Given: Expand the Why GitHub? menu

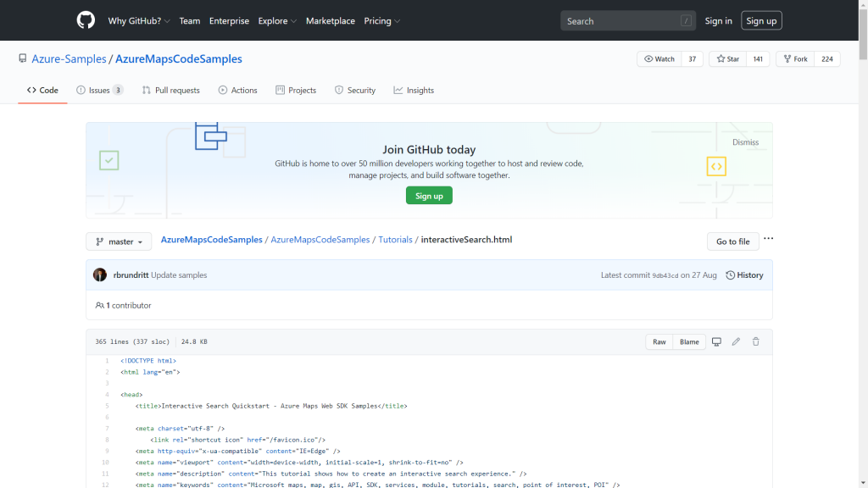Looking at the screenshot, I should coord(139,21).
